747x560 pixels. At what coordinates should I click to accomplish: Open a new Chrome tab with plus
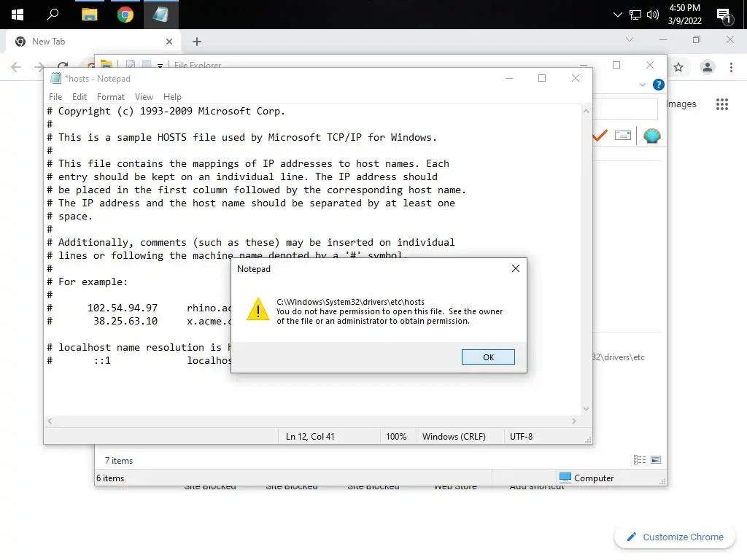(197, 42)
